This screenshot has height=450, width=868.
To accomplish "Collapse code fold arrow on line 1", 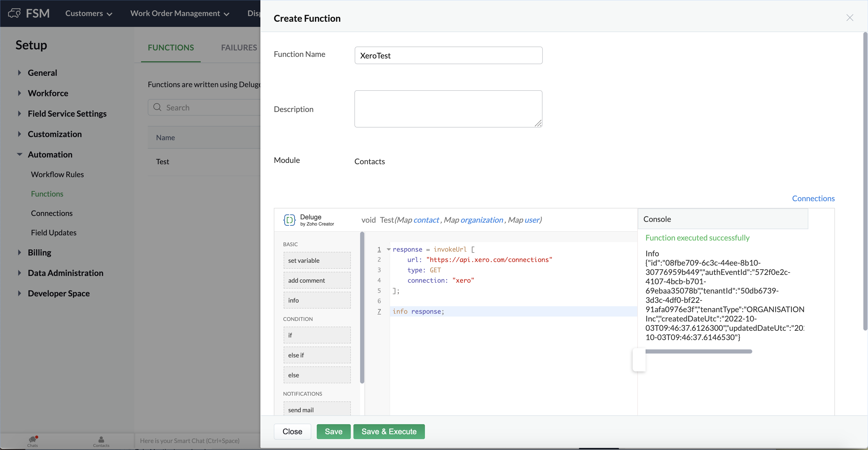I will (389, 249).
